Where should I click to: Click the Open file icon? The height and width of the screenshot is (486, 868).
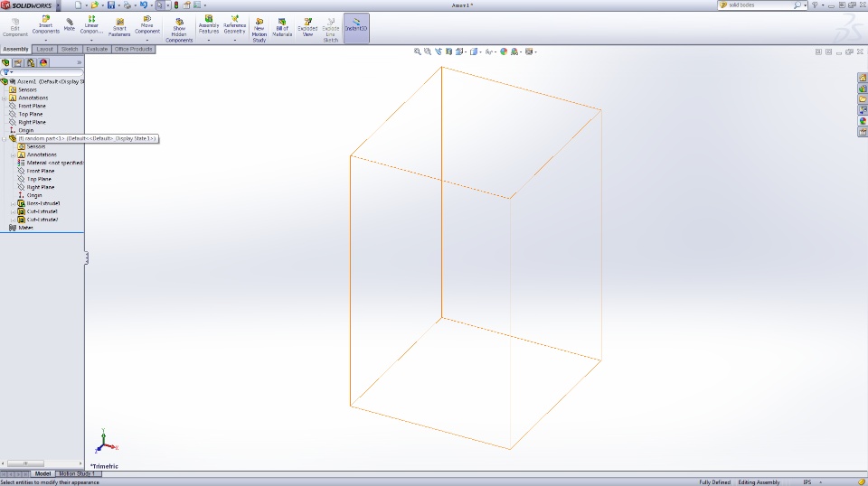point(95,5)
